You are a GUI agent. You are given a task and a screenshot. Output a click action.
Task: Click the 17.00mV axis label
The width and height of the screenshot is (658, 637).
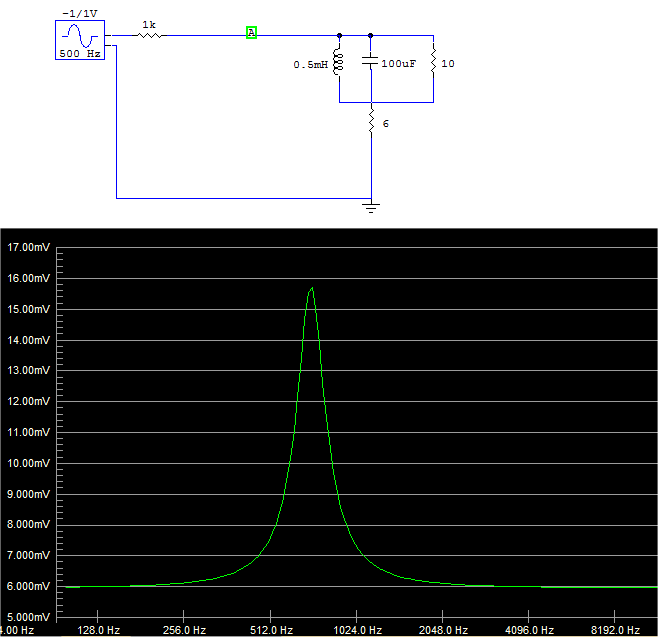tap(29, 247)
